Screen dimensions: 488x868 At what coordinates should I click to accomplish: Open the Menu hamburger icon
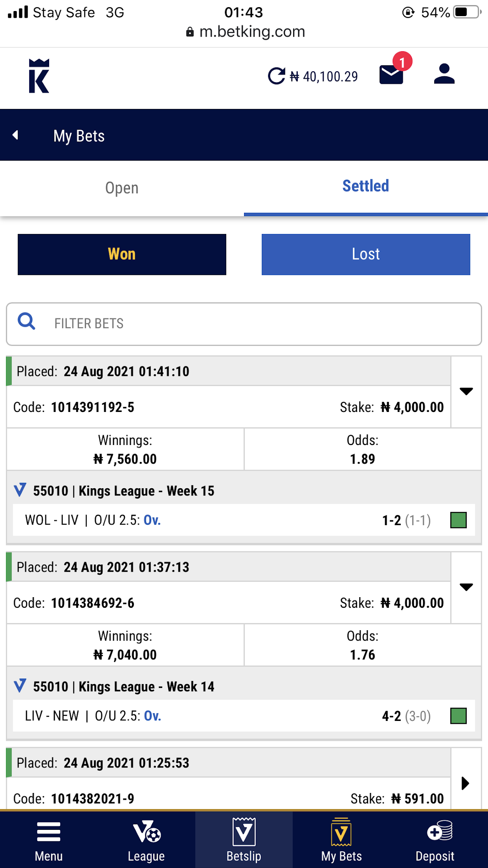click(x=49, y=832)
